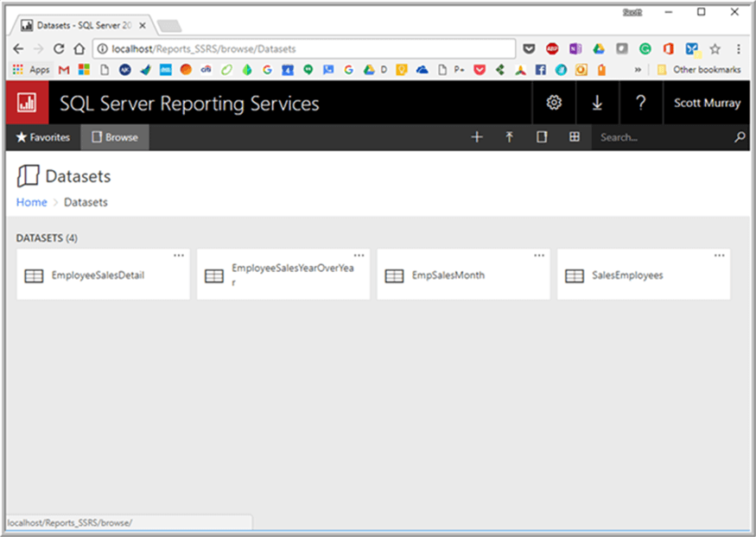Click the Manage folder icon in toolbar
The height and width of the screenshot is (537, 756).
(x=542, y=136)
